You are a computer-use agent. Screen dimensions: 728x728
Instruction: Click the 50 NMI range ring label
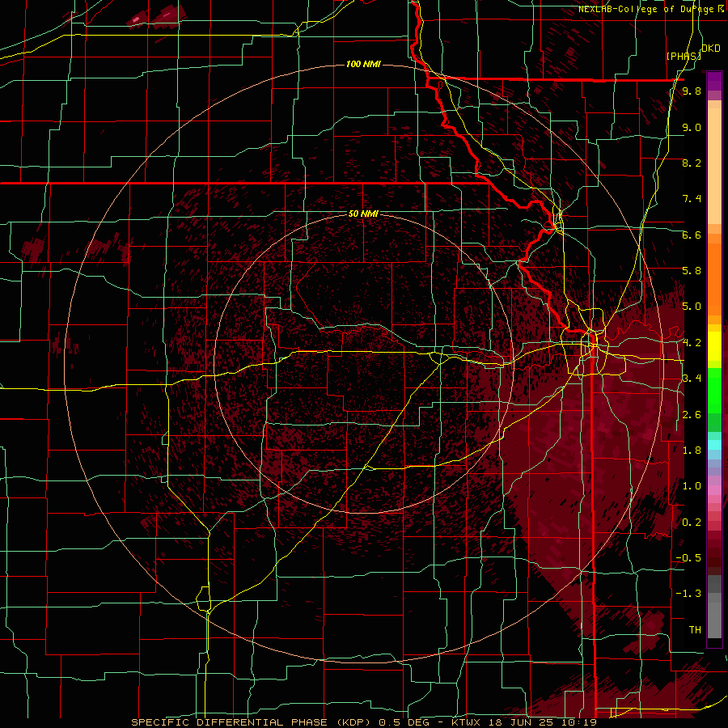coord(363,214)
